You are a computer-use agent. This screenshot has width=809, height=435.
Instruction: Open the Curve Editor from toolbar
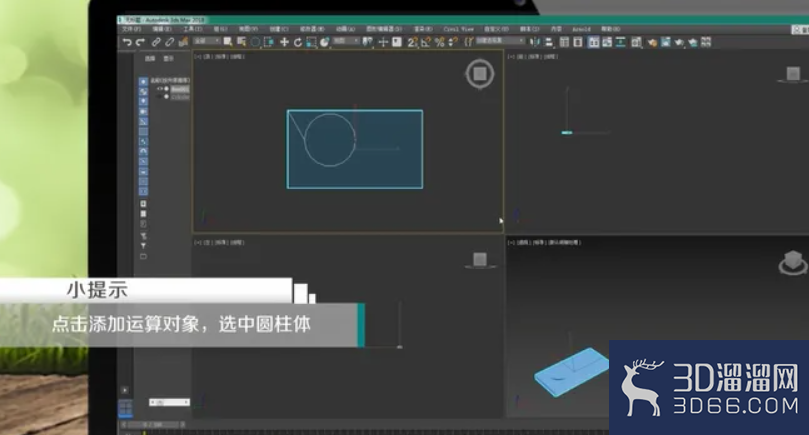[607, 42]
